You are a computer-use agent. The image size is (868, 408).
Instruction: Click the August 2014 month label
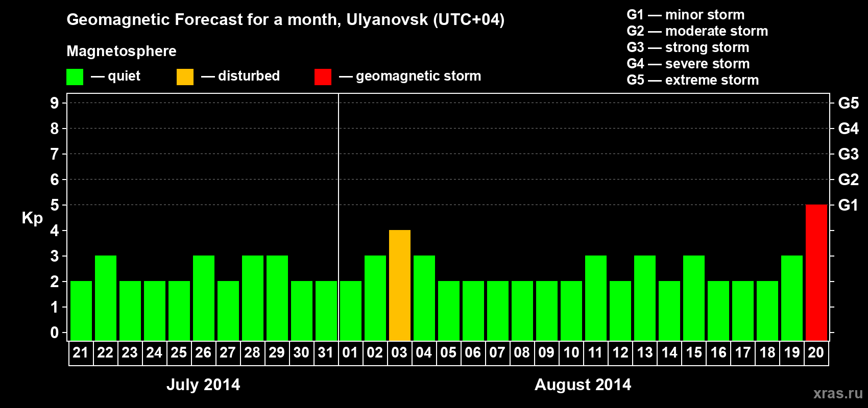point(583,385)
